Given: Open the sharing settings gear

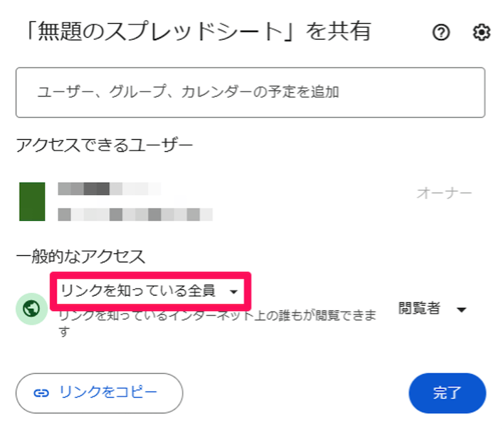Looking at the screenshot, I should pyautogui.click(x=481, y=33).
